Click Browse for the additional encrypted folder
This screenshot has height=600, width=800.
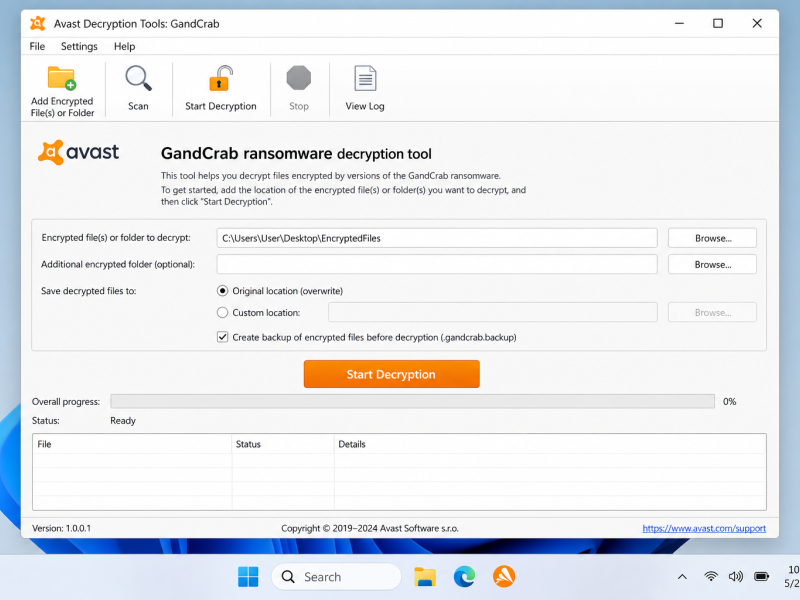point(712,264)
